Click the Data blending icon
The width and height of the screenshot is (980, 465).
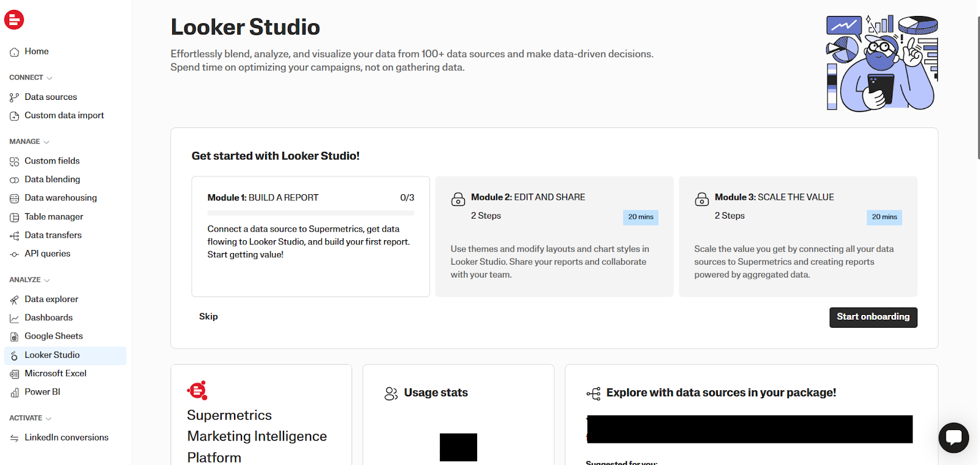tap(14, 180)
